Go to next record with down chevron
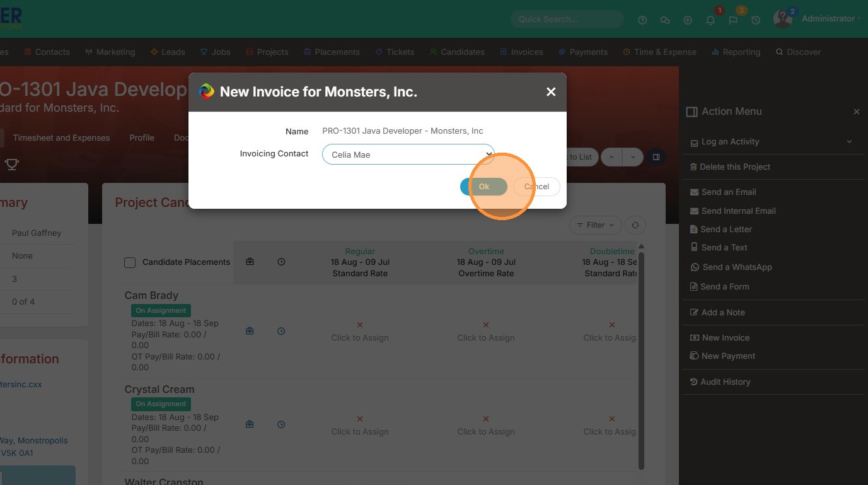Viewport: 868px width, 485px height. pyautogui.click(x=633, y=157)
